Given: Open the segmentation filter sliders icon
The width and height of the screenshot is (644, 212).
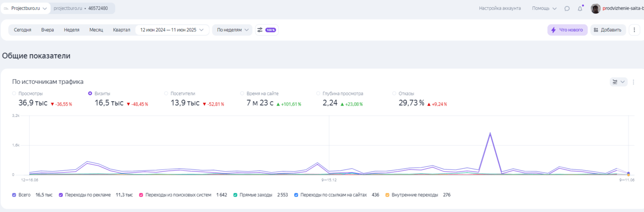Looking at the screenshot, I should point(260,30).
